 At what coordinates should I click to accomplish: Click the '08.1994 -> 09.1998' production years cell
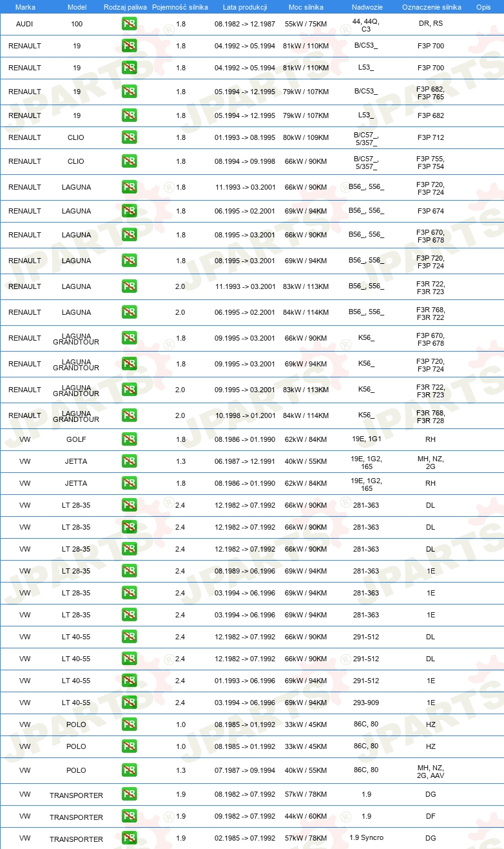click(245, 161)
